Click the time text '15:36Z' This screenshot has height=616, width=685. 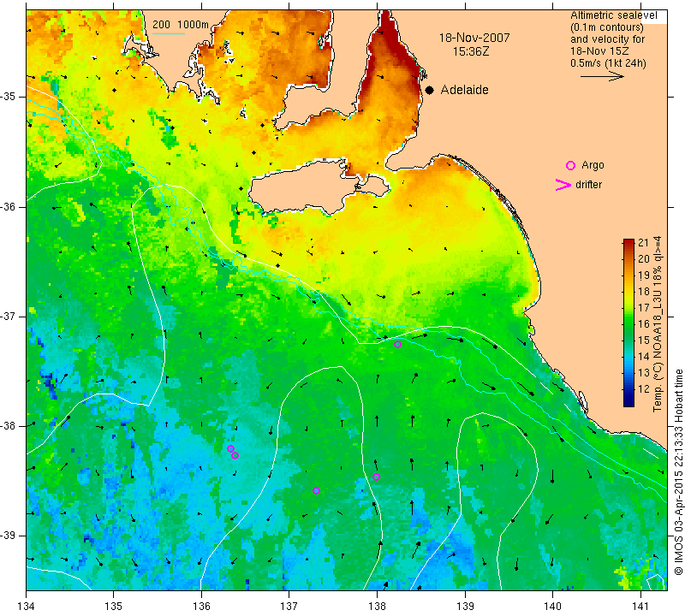pyautogui.click(x=471, y=51)
